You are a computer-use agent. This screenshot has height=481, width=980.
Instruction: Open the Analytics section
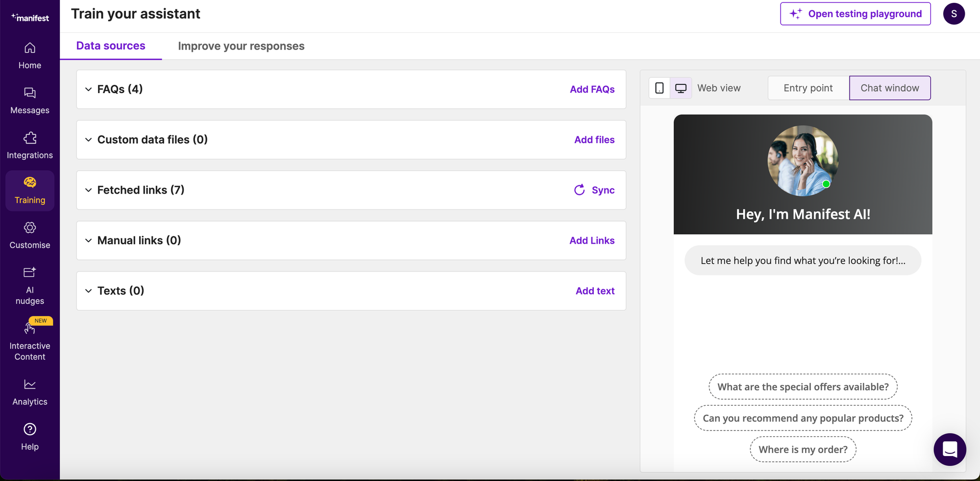click(x=29, y=390)
